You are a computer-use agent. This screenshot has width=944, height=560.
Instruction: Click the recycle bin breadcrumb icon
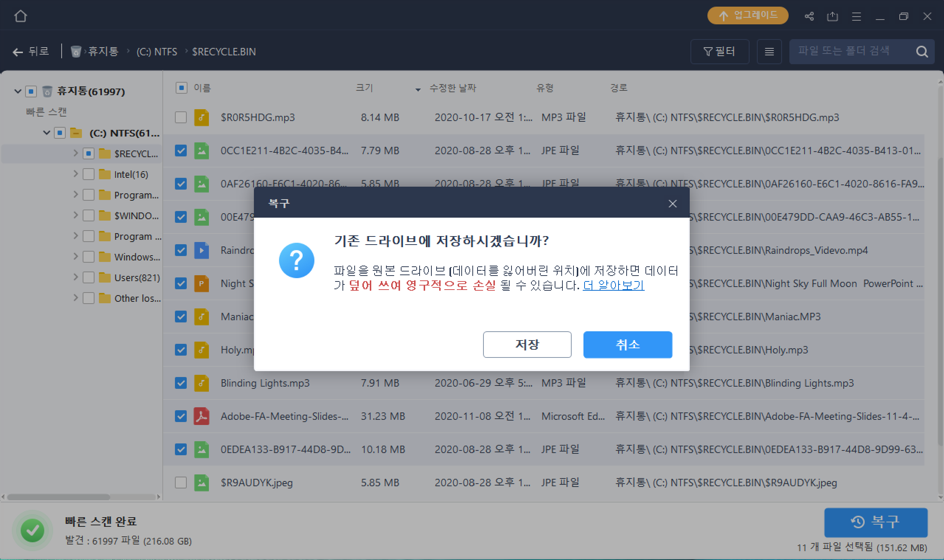coord(76,51)
